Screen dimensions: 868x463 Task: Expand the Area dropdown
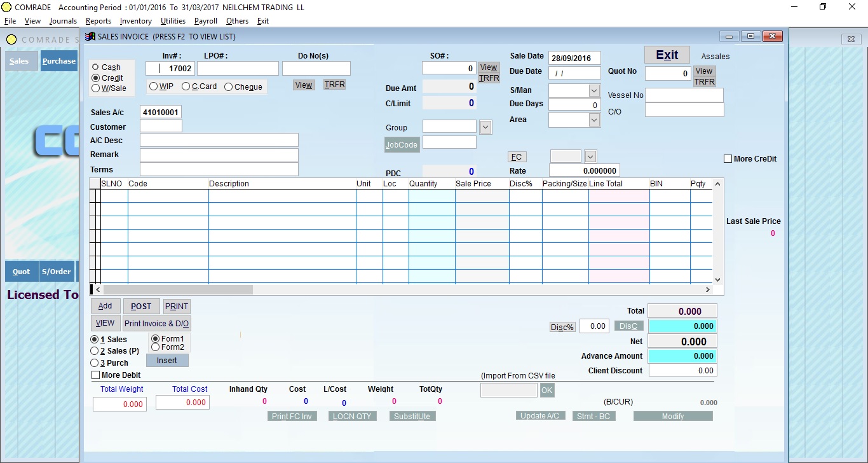coord(594,120)
